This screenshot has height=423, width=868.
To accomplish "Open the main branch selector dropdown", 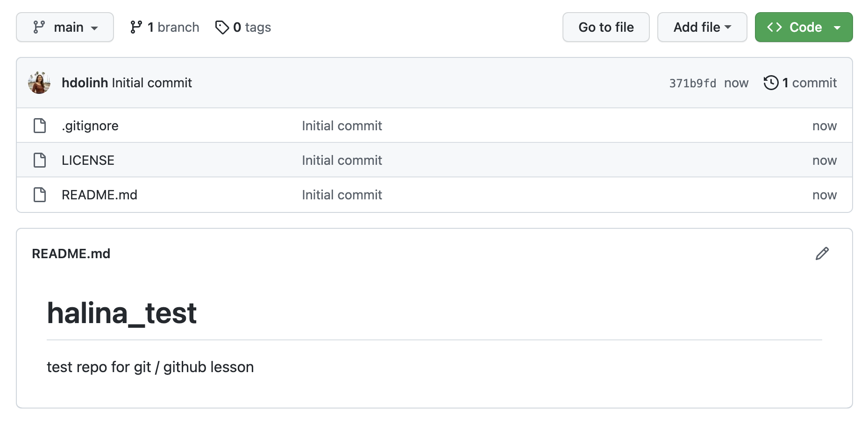I will tap(65, 27).
